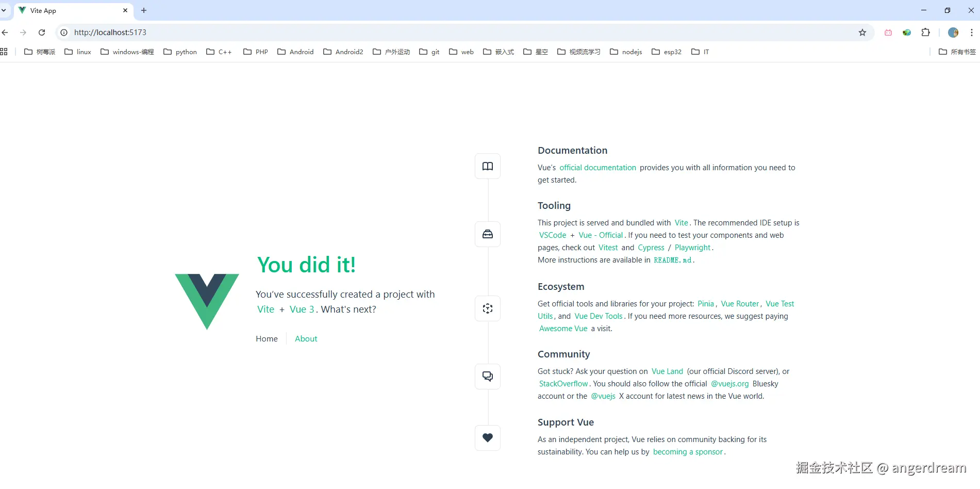The height and width of the screenshot is (489, 980).
Task: Open the browser Extensions puzzle icon
Action: click(925, 32)
